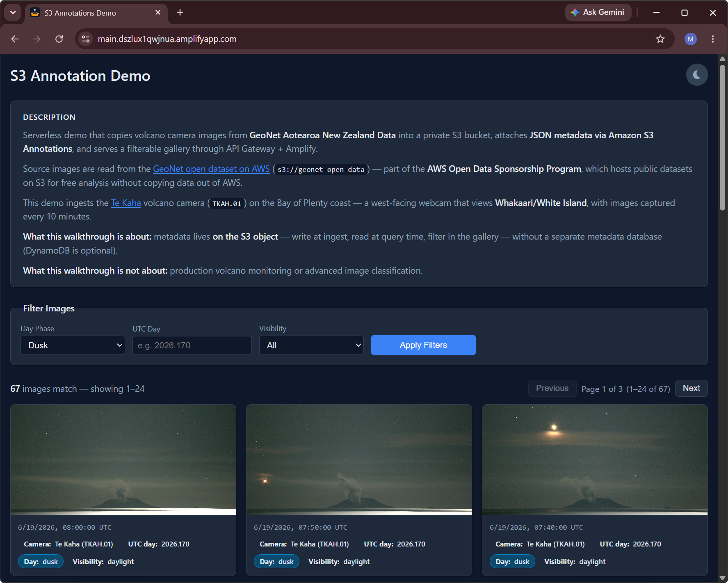Image resolution: width=728 pixels, height=583 pixels.
Task: Open the 07:50:00 UTC volcano thumbnail
Action: click(359, 460)
